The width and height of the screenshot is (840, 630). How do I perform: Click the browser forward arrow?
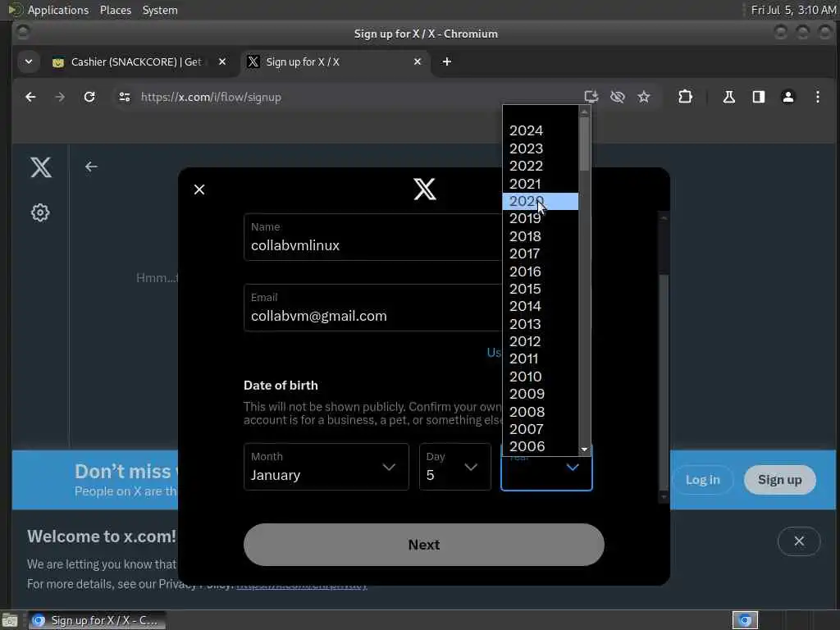click(x=60, y=97)
